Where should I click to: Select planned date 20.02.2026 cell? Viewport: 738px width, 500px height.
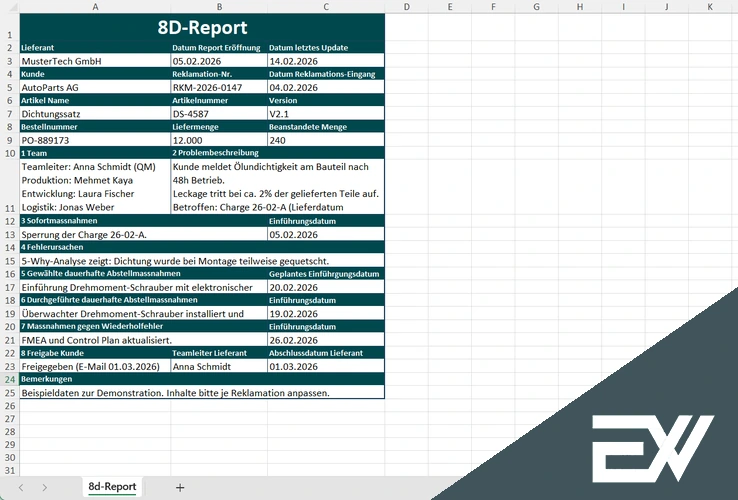[326, 287]
